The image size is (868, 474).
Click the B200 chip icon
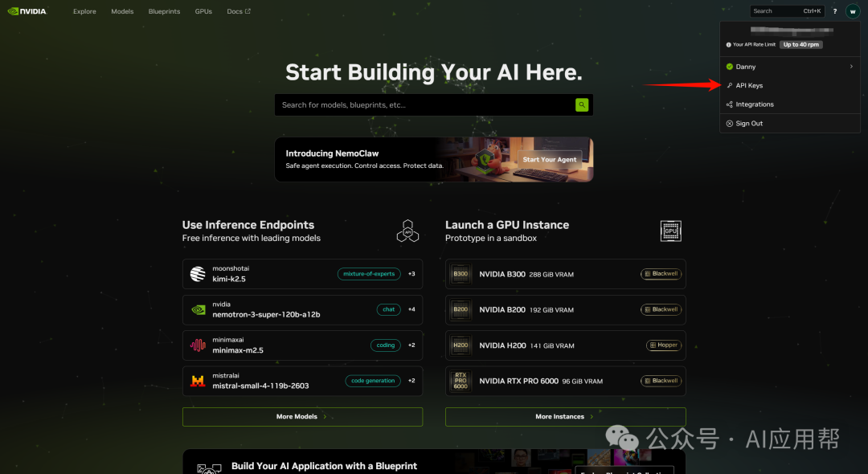[461, 310]
